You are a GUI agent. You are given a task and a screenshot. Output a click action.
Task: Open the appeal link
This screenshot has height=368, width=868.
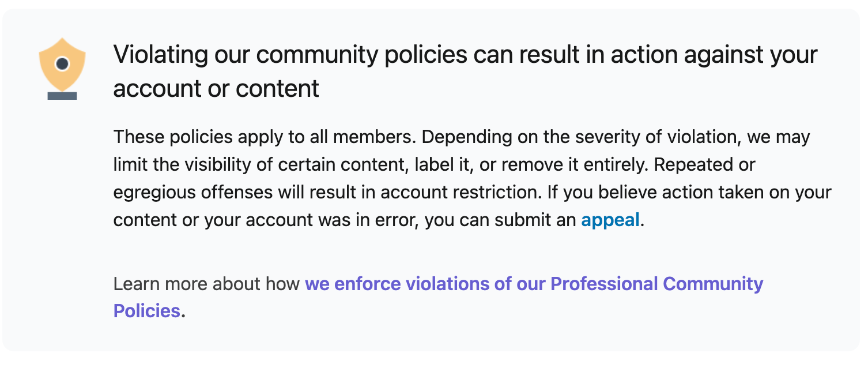[610, 220]
